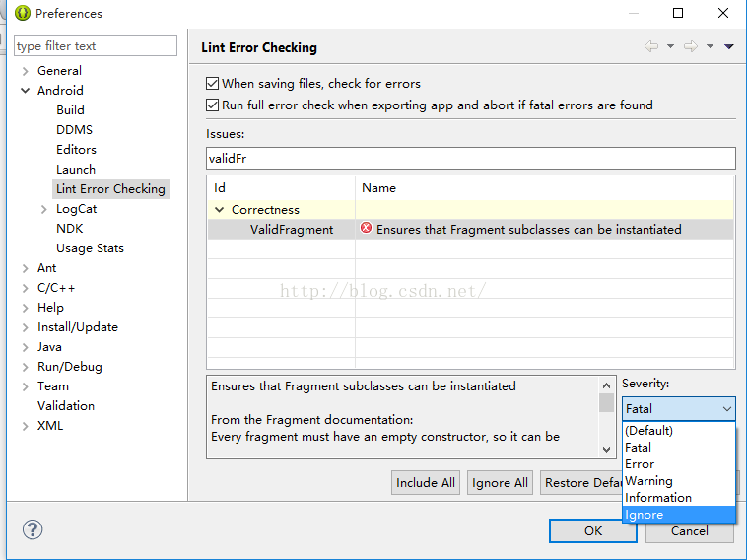Expand the Help preferences node
The width and height of the screenshot is (747, 560).
pyautogui.click(x=26, y=308)
